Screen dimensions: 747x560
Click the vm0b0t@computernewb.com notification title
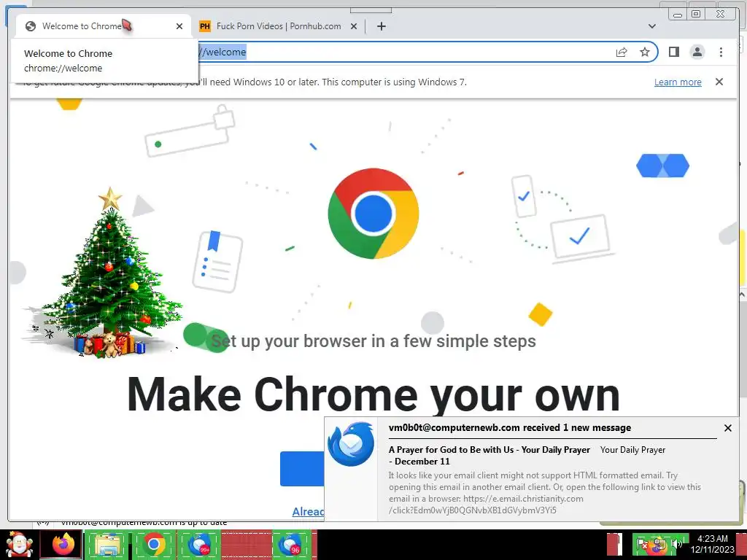click(x=510, y=427)
